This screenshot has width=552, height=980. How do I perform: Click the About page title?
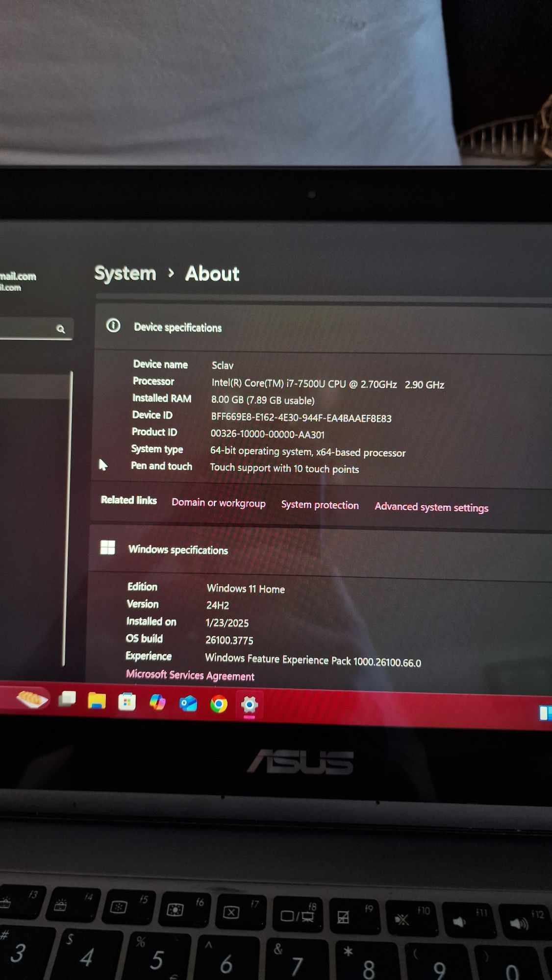tap(212, 274)
